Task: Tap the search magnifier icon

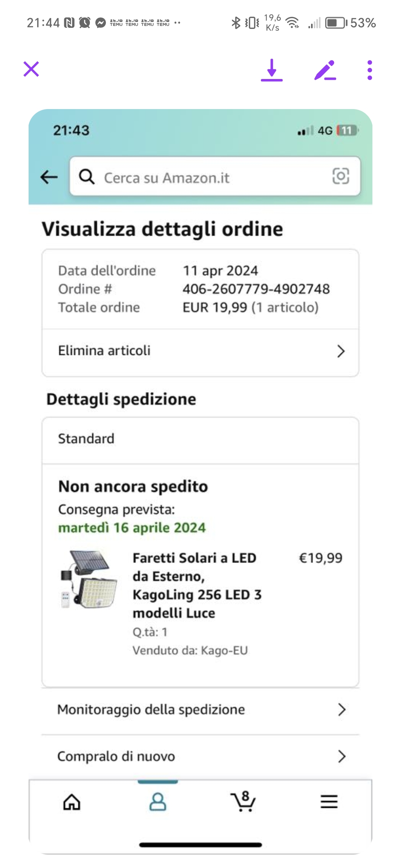Action: point(87,177)
